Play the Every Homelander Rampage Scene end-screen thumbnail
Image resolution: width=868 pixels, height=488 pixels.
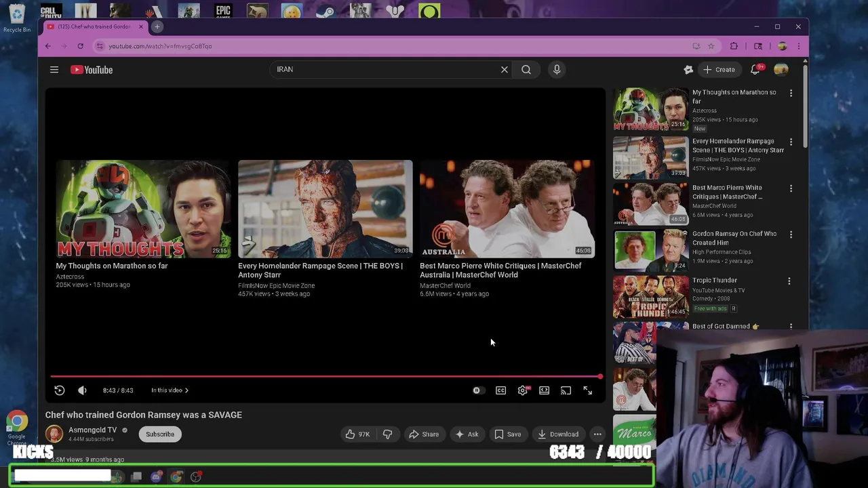(x=325, y=209)
